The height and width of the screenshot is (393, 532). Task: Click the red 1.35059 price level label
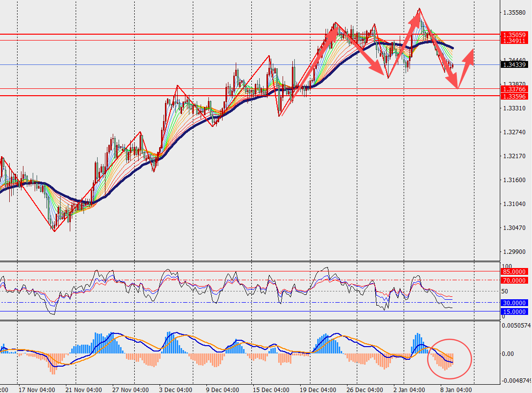pyautogui.click(x=515, y=35)
